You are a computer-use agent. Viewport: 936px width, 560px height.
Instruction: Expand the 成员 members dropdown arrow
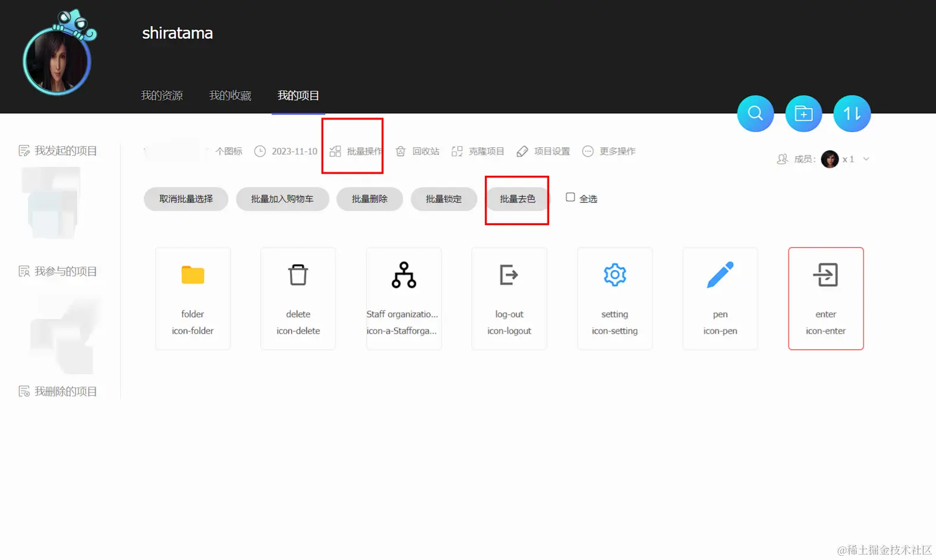click(866, 159)
